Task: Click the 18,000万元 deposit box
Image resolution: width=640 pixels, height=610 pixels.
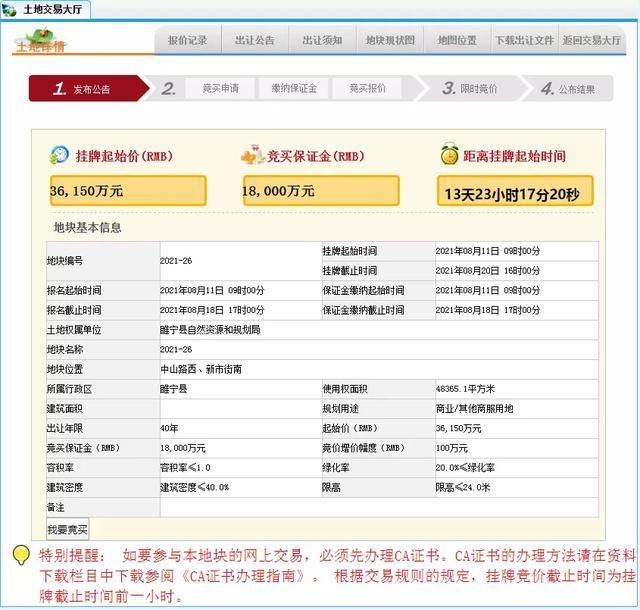Action: tap(321, 191)
